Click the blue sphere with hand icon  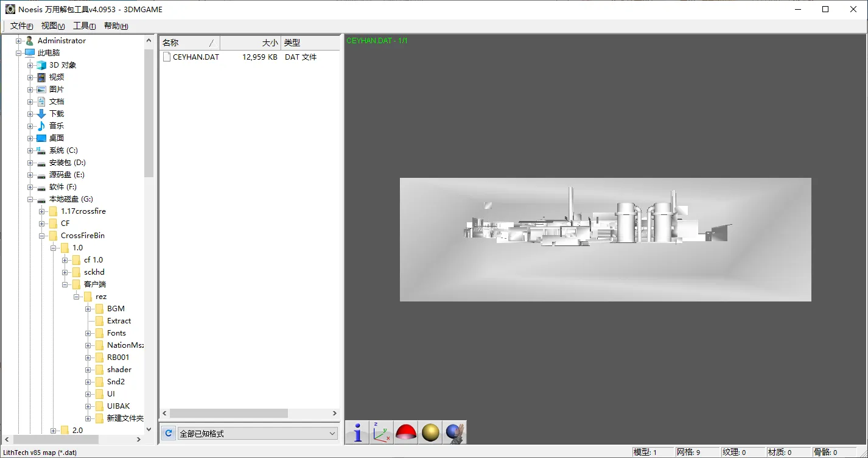[x=455, y=432]
